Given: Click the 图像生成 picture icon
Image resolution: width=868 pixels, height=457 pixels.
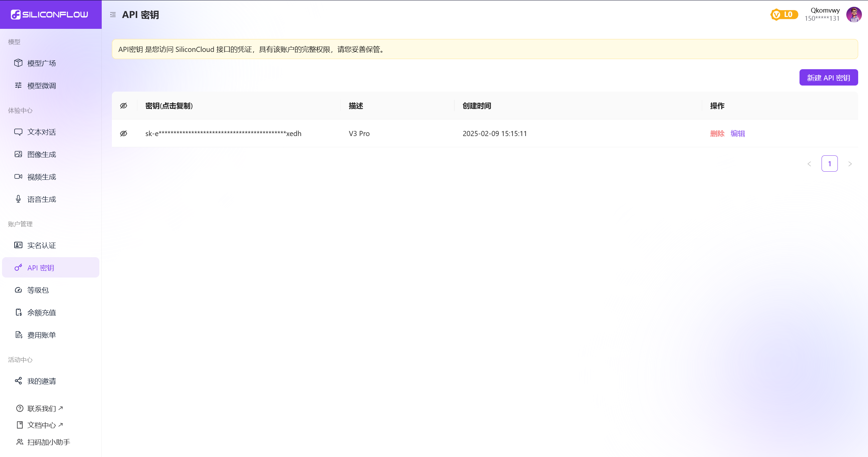Looking at the screenshot, I should 18,154.
